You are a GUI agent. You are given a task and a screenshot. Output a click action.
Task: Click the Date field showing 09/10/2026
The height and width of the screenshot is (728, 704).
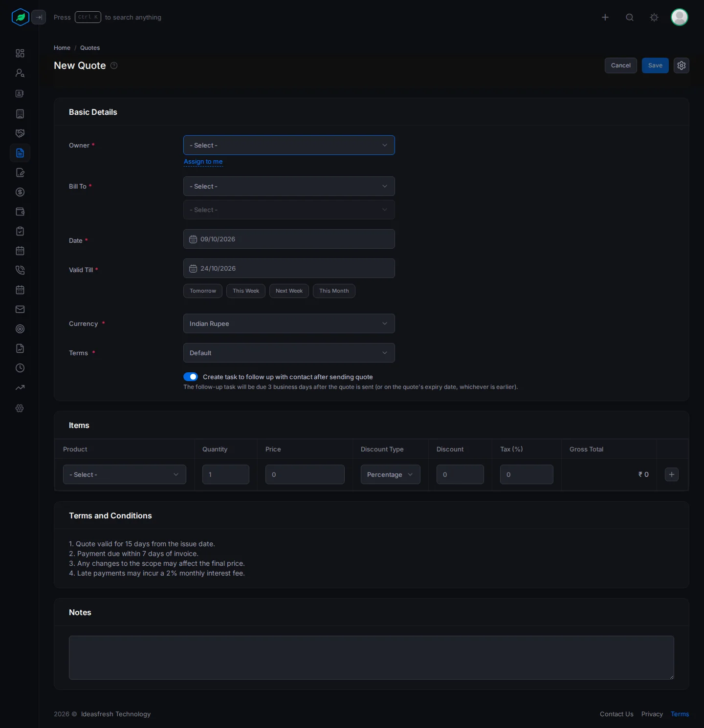289,239
